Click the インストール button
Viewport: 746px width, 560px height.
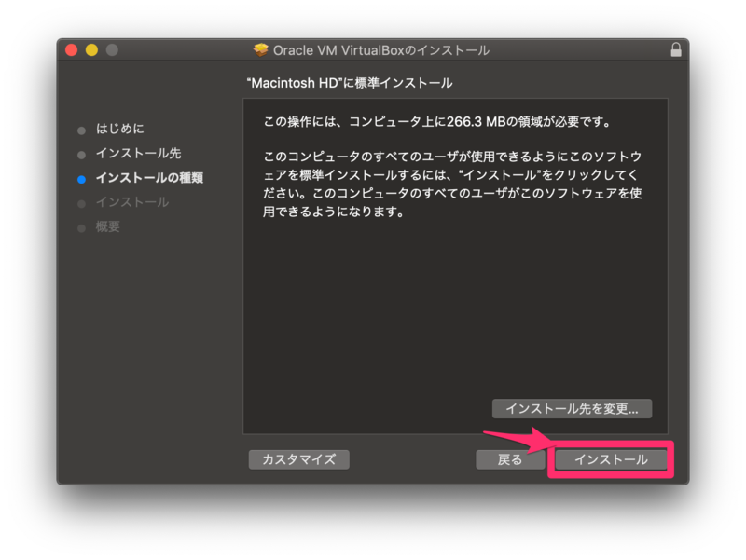click(x=611, y=459)
